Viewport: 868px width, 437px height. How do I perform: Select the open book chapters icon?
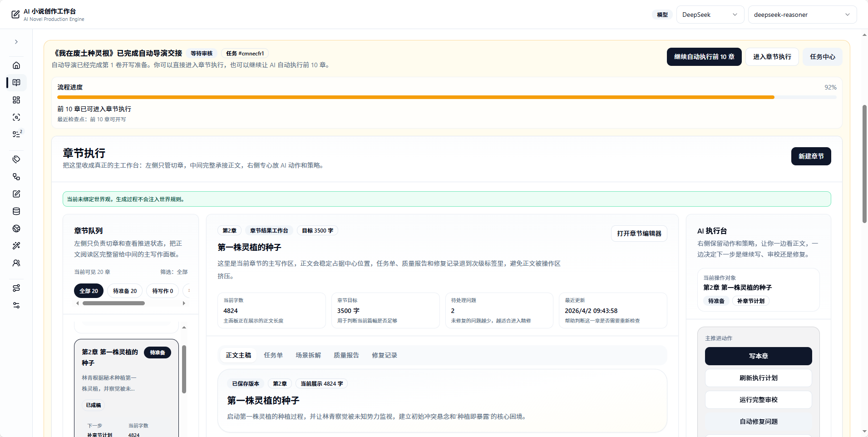click(16, 83)
